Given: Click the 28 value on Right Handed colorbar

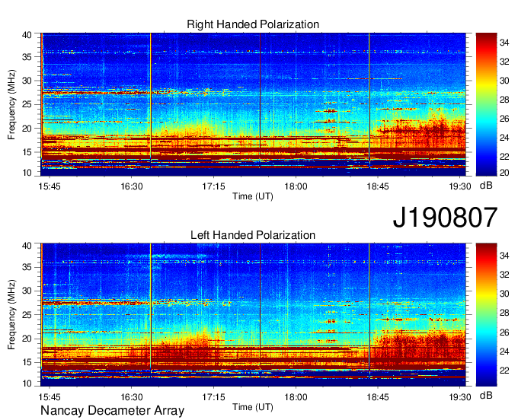Looking at the screenshot, I should [504, 100].
